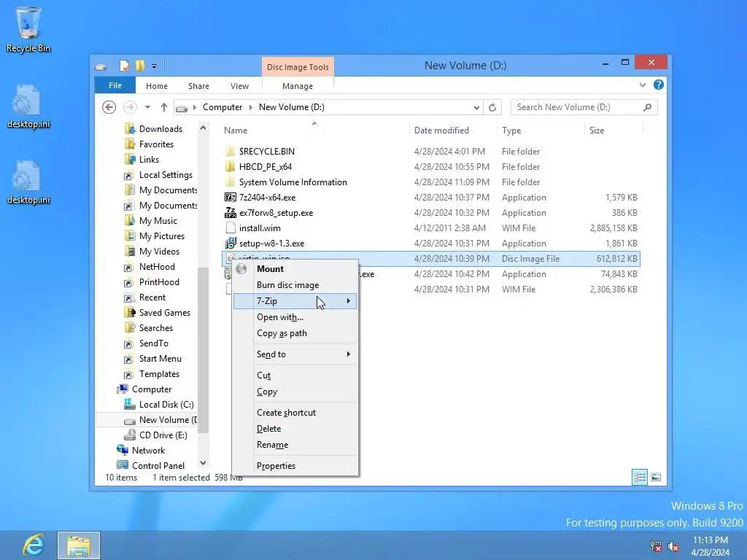Choose Open with... in context menu

(295, 317)
